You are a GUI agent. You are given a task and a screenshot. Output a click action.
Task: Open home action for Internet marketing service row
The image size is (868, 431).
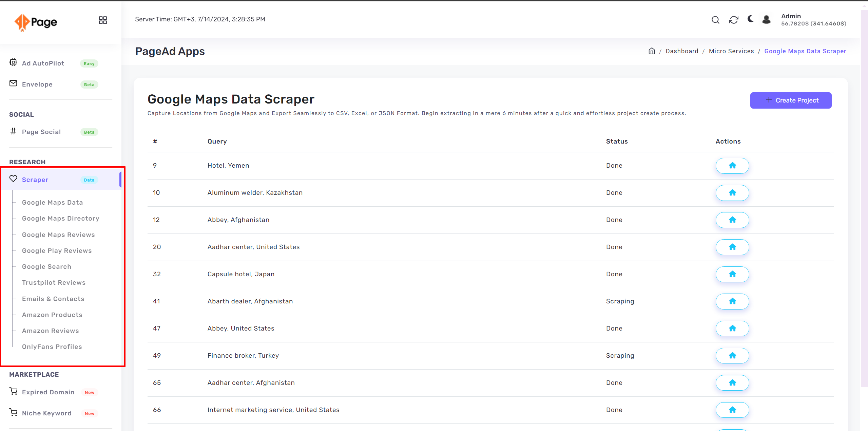pyautogui.click(x=732, y=410)
